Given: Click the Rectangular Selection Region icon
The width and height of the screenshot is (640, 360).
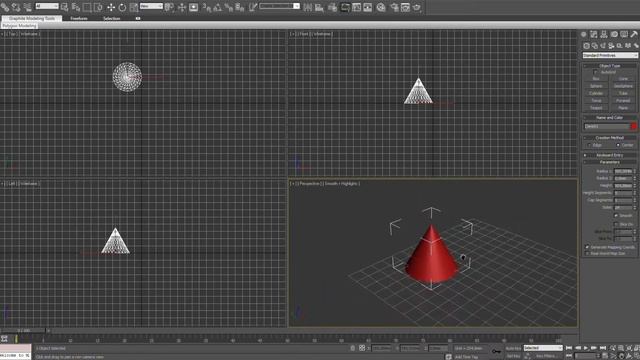Looking at the screenshot, I should coord(87,7).
